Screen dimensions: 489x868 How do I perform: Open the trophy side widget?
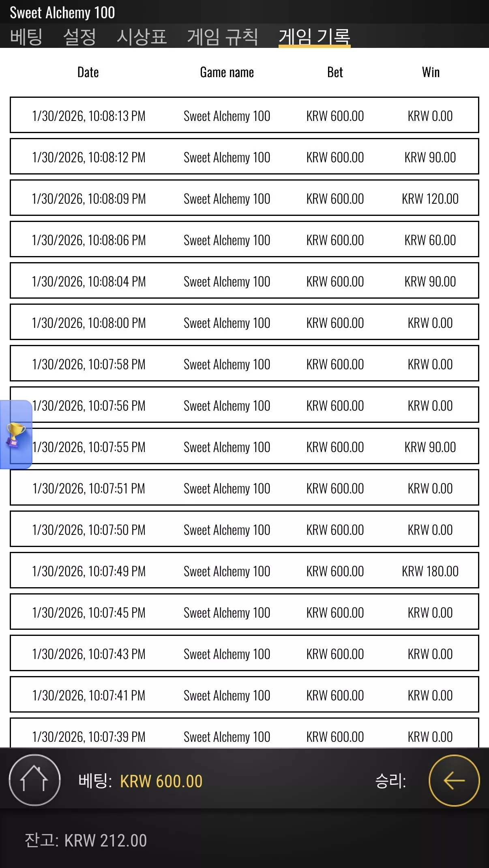coord(16,435)
